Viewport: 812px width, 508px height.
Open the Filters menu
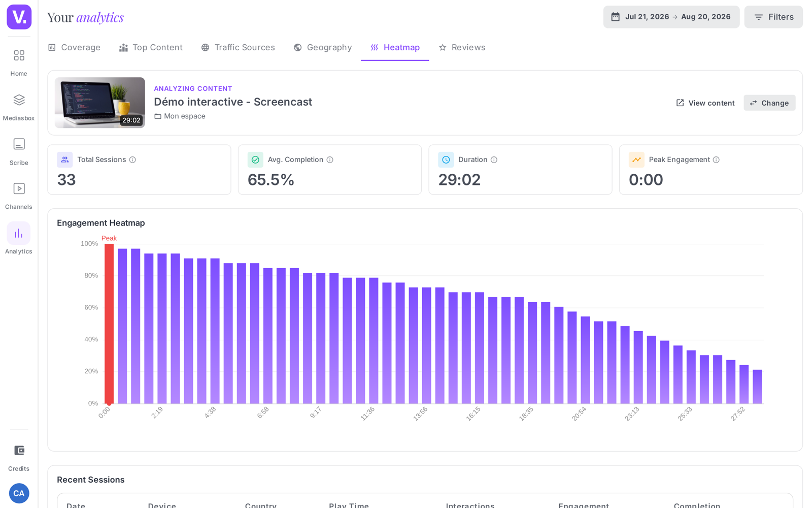click(773, 17)
